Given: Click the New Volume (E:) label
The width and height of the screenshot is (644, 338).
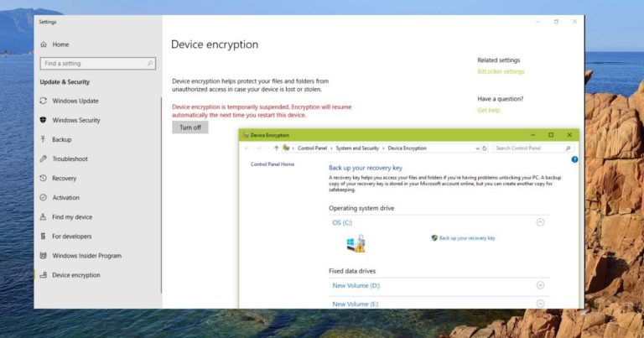Looking at the screenshot, I should pyautogui.click(x=356, y=304).
